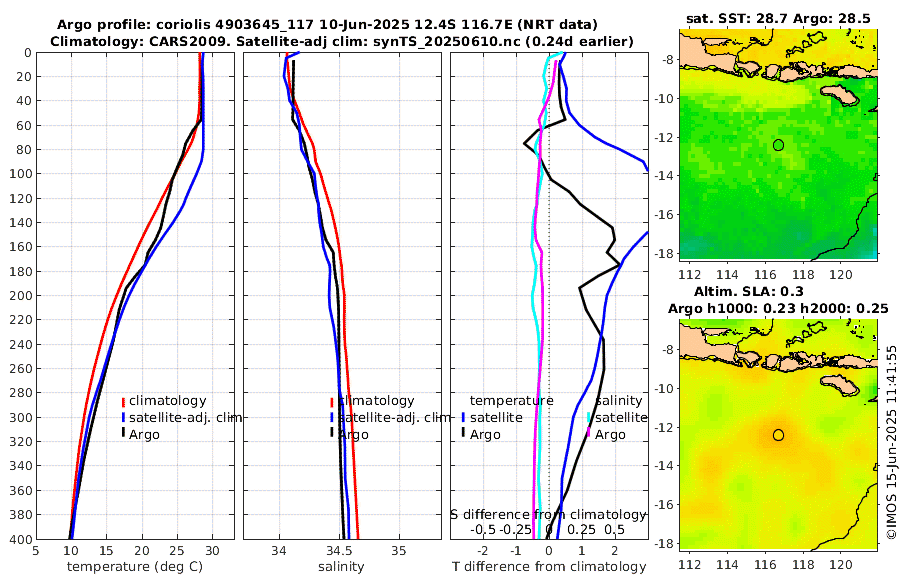Click magenta Argo salinity swatch in difference panel
The height and width of the screenshot is (580, 900).
(x=589, y=434)
